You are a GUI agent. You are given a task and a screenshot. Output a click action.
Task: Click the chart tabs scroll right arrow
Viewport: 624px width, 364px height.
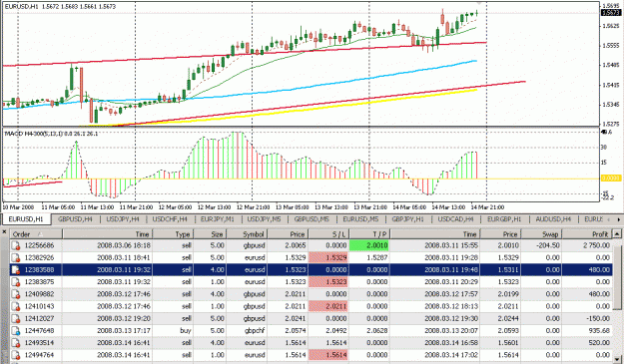tap(619, 219)
